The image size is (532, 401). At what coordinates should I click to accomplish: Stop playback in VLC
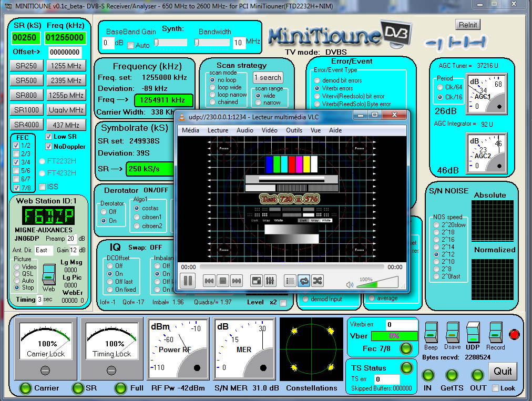[x=222, y=281]
